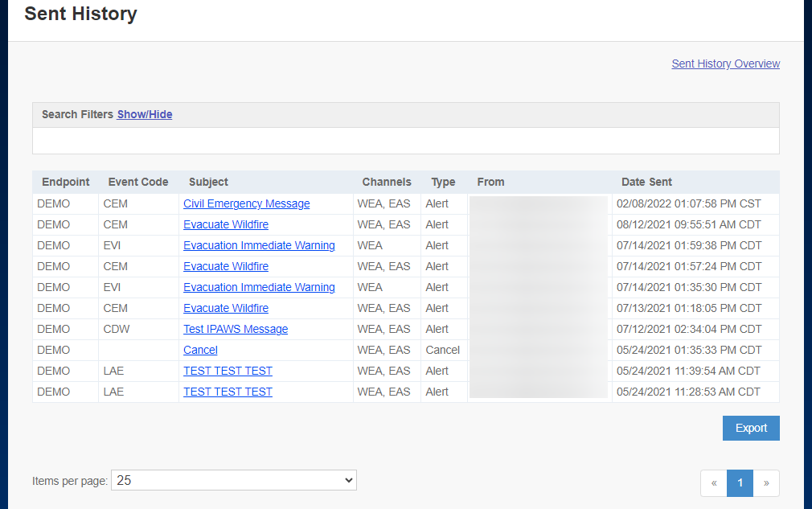812x509 pixels.
Task: Click the Cancel type cell
Action: (x=443, y=350)
